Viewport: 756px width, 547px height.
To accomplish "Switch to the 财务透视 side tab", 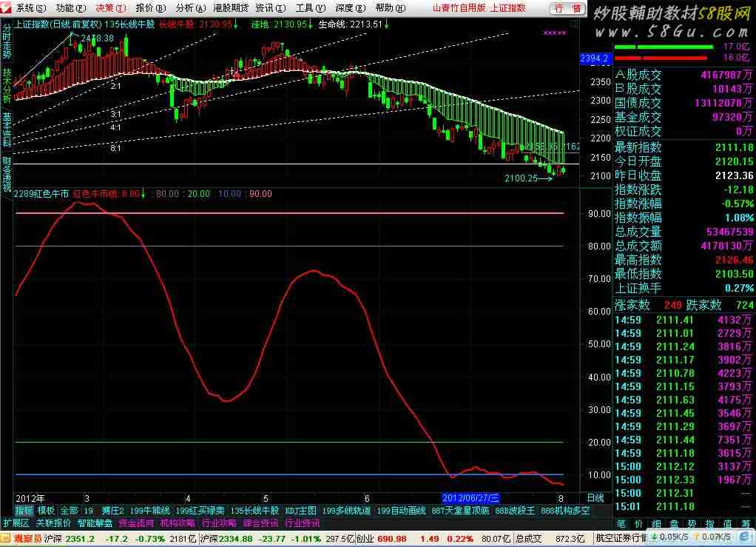I will (x=7, y=174).
